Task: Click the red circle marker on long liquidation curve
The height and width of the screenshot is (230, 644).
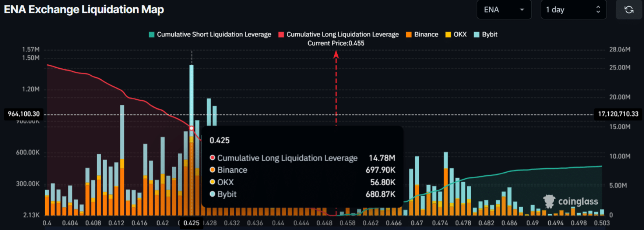Action: click(191, 128)
